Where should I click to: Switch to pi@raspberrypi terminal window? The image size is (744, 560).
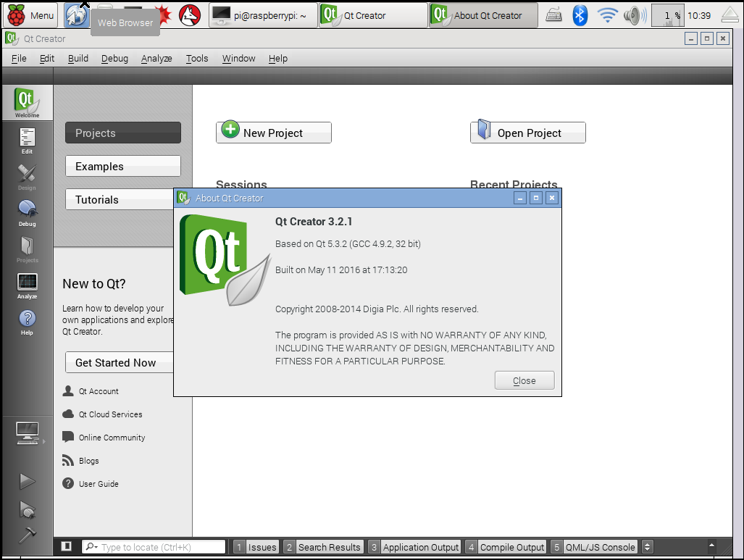pyautogui.click(x=264, y=15)
